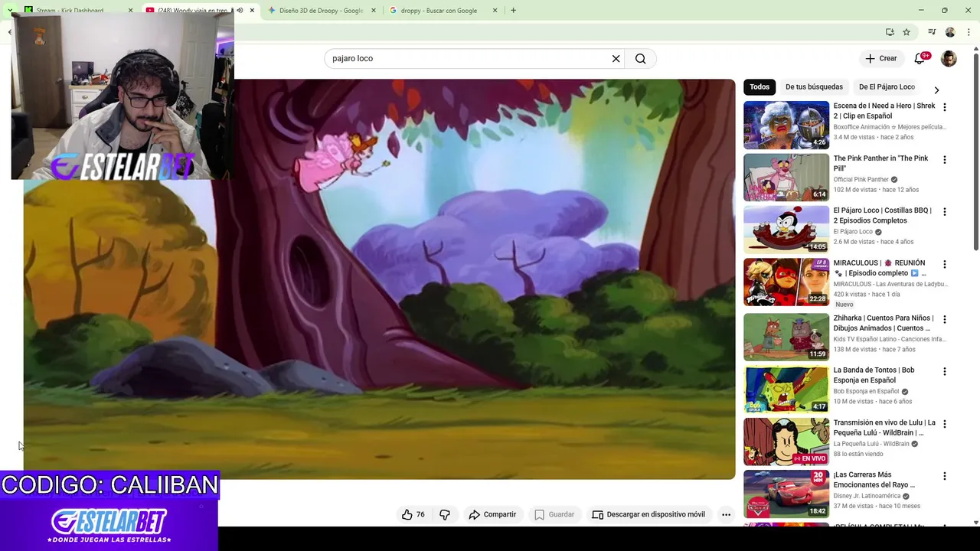Screen dimensions: 980x551
Task: Open the tab search dropdown arrow
Action: point(10,11)
